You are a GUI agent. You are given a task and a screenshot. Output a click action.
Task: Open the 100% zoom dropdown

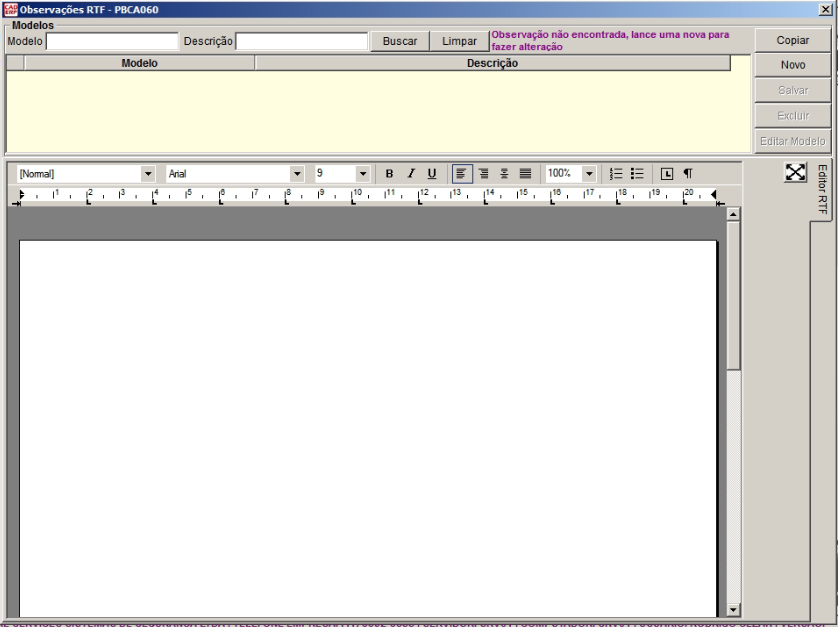click(588, 174)
